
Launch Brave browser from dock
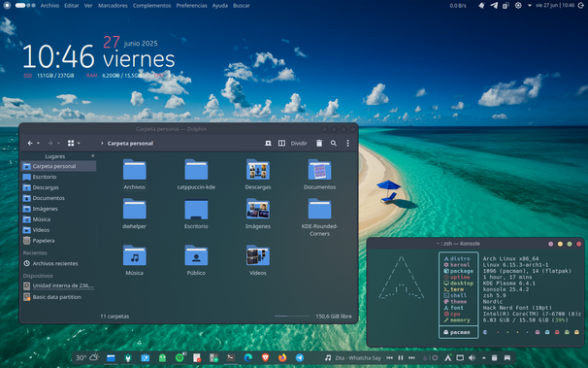265,358
